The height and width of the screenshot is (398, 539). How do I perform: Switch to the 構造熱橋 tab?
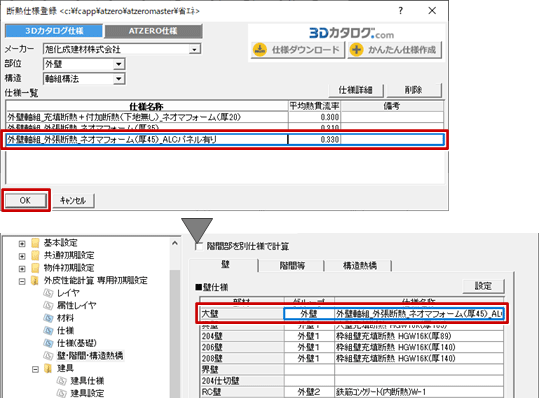(x=360, y=265)
